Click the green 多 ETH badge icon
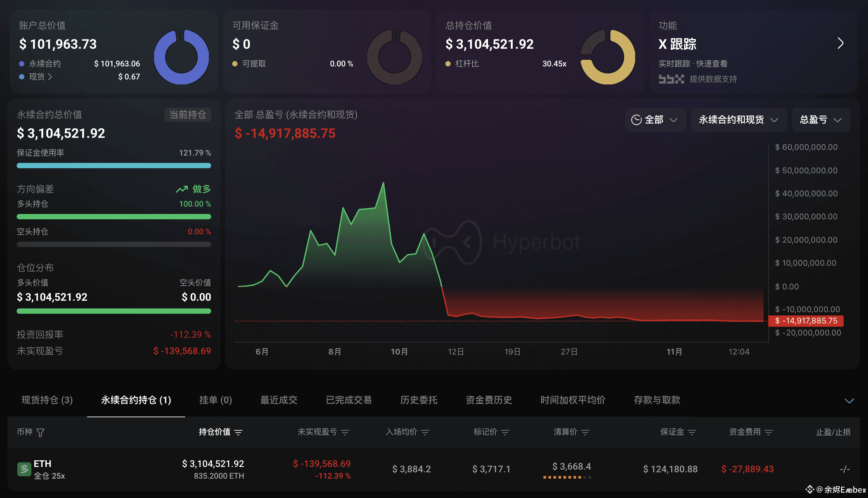Image resolution: width=868 pixels, height=498 pixels. click(x=24, y=469)
